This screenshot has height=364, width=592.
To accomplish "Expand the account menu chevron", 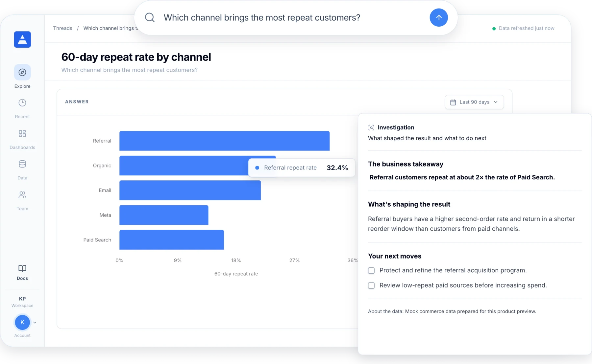I will 35,323.
